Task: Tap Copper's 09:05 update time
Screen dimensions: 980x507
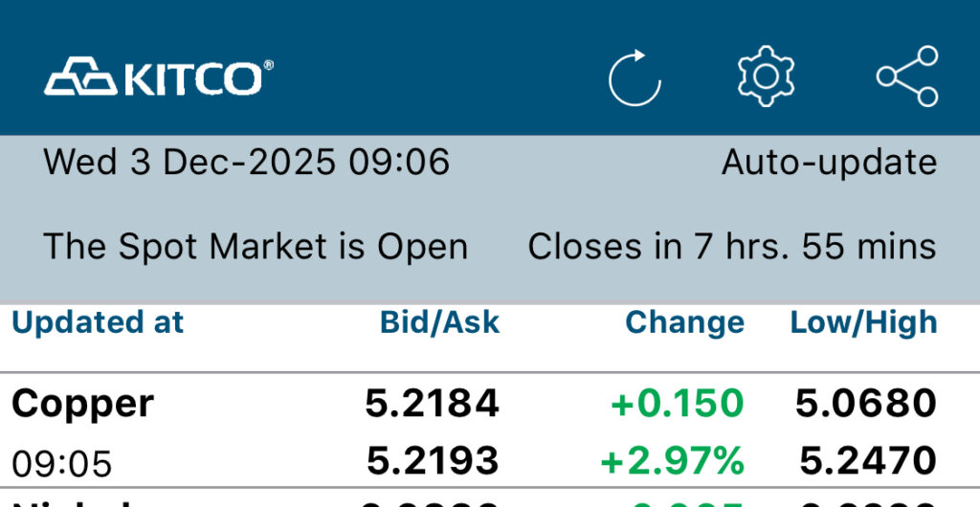Action: (x=61, y=465)
